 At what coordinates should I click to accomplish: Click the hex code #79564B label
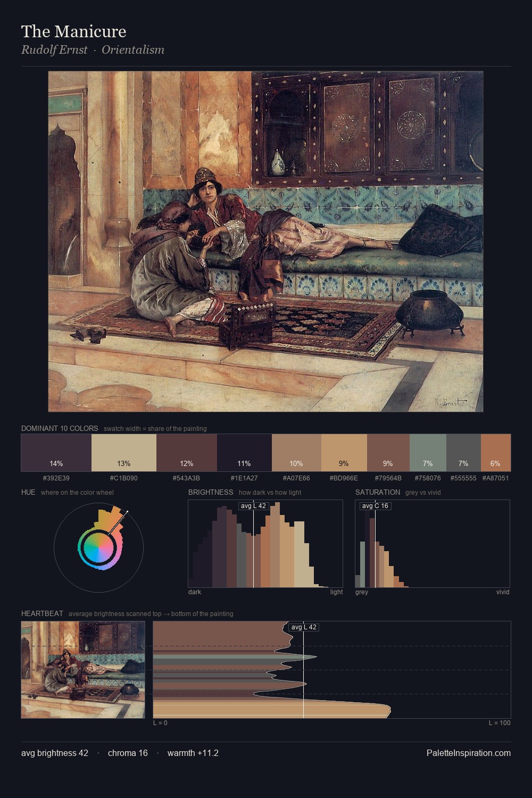388,478
